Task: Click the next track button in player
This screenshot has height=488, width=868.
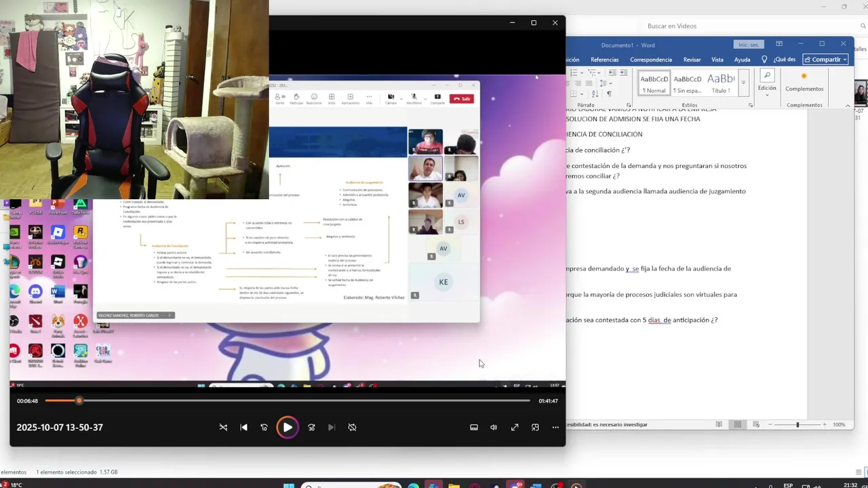Action: (332, 428)
